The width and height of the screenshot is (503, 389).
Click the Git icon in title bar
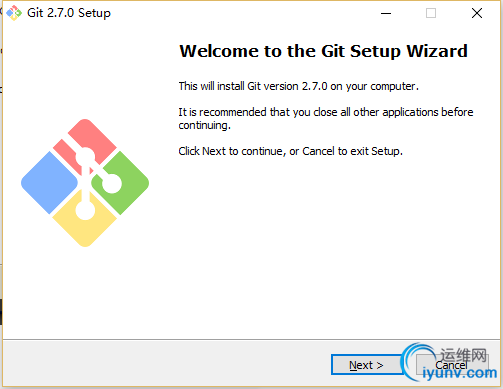(x=14, y=13)
